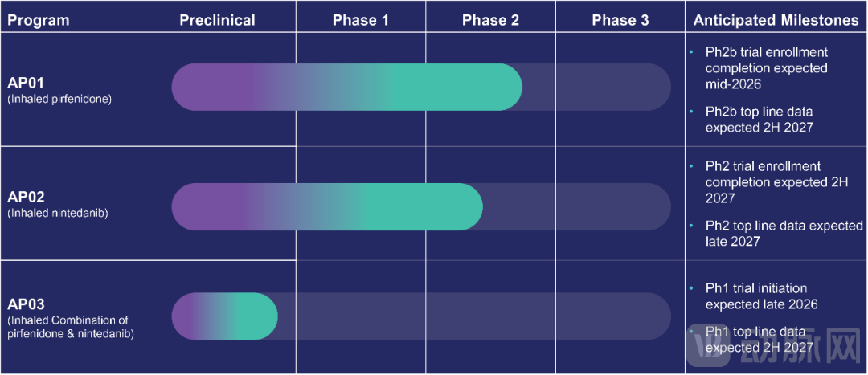The image size is (868, 375).
Task: Select the Program column header
Action: click(39, 20)
